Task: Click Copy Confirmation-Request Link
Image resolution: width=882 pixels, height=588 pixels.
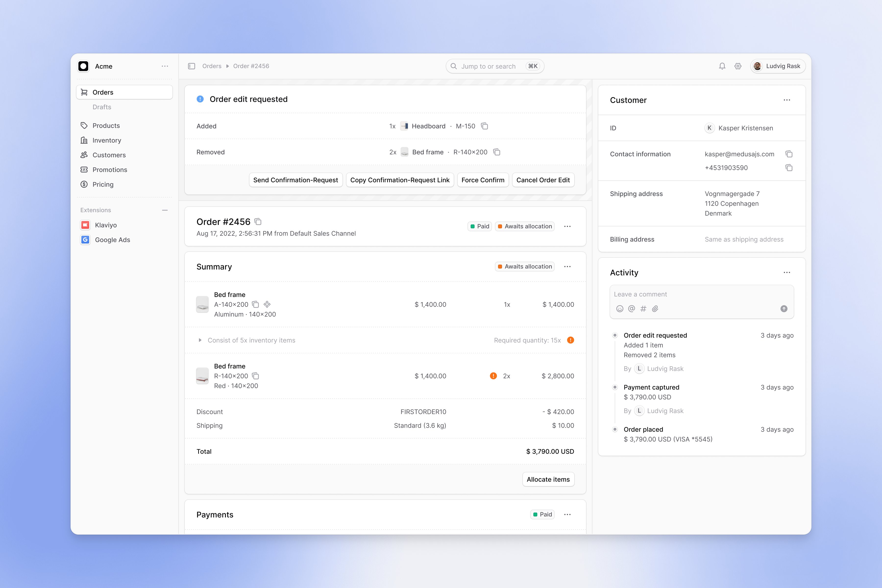Action: pyautogui.click(x=400, y=180)
